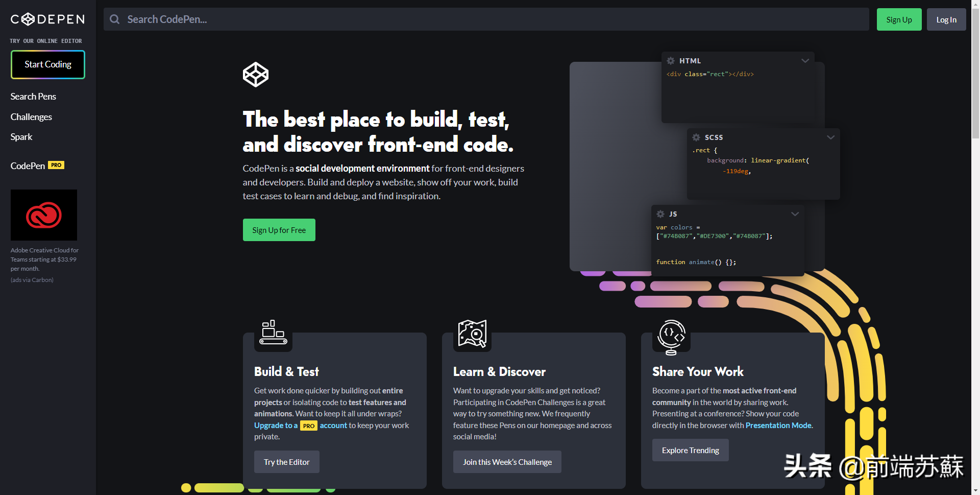
Task: Open the JS panel settings gear
Action: 660,214
